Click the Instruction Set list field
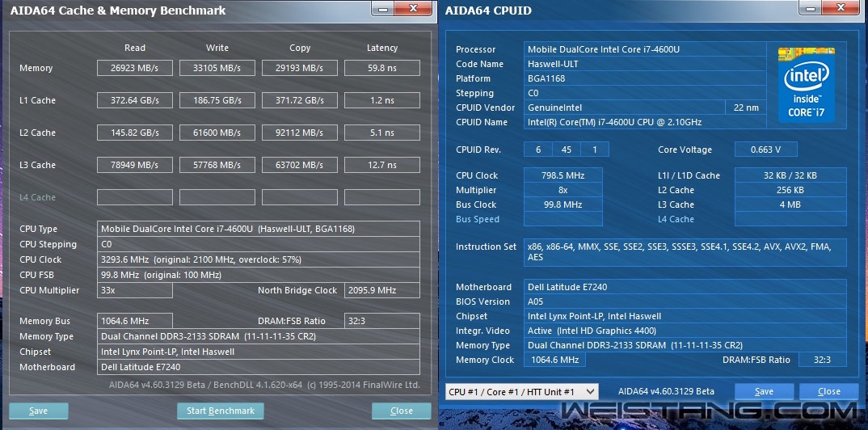Image resolution: width=868 pixels, height=430 pixels. click(685, 252)
